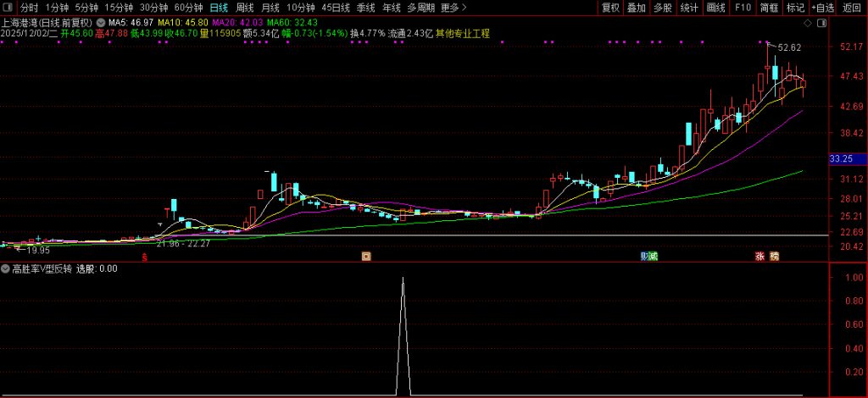Toggle the left sidebar panel icon
868x398 pixels.
point(8,8)
